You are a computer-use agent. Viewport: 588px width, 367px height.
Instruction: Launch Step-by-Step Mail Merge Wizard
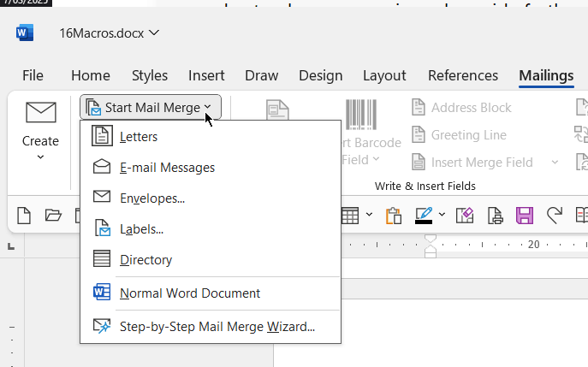click(x=211, y=327)
